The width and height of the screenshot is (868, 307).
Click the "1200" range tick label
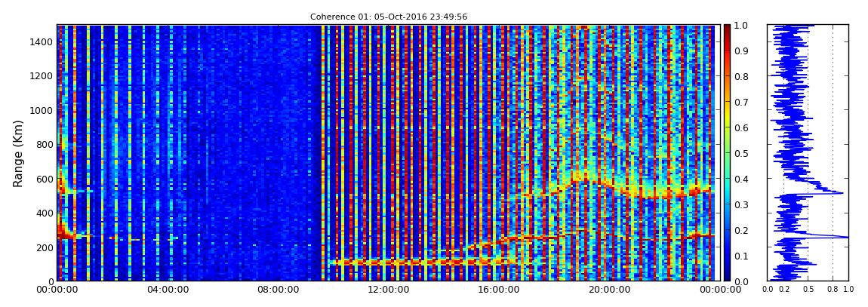point(42,75)
